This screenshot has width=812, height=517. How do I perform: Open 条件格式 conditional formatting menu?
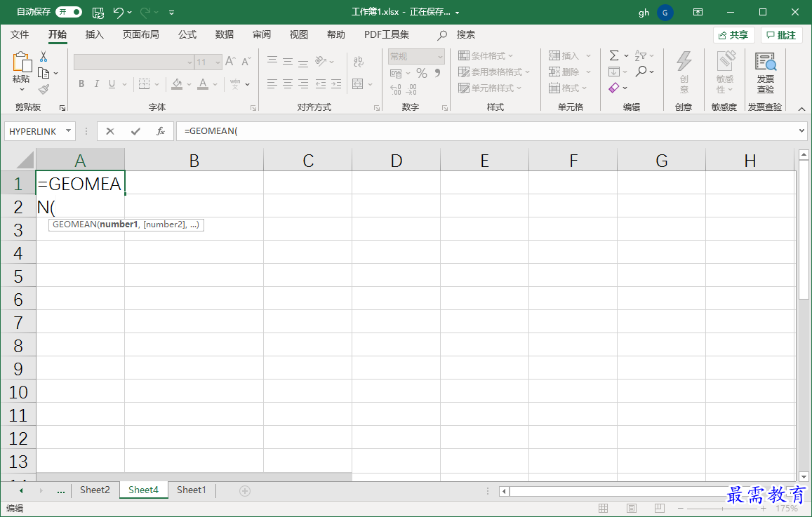coord(486,56)
